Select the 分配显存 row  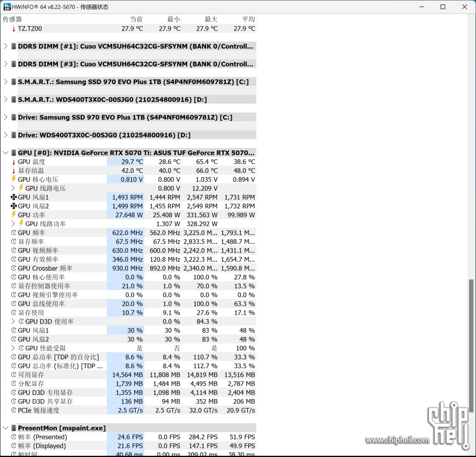coord(133,384)
